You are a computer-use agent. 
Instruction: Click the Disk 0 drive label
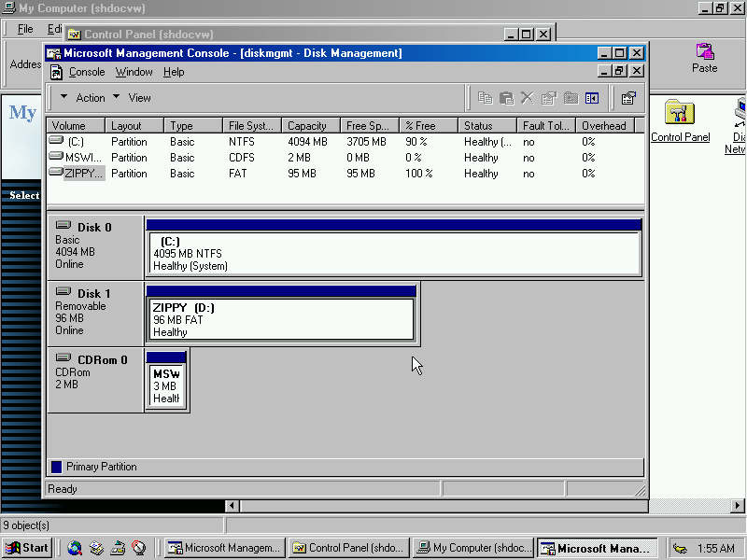point(94,227)
